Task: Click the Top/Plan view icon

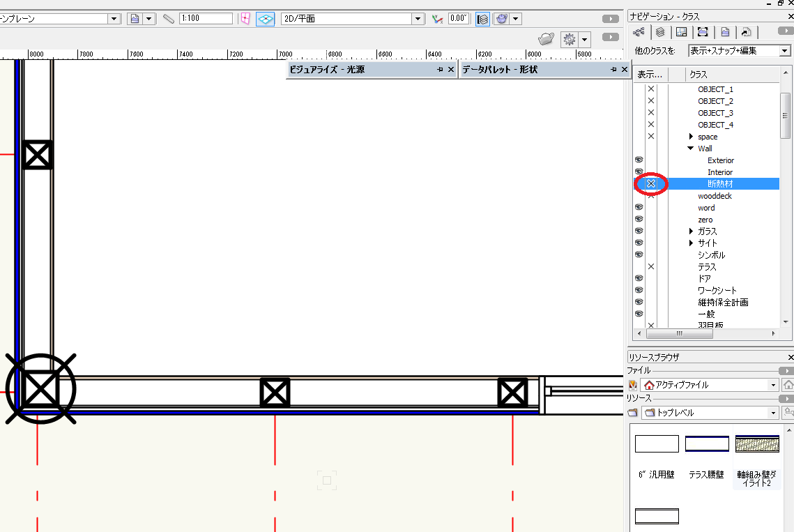Action: (x=265, y=19)
